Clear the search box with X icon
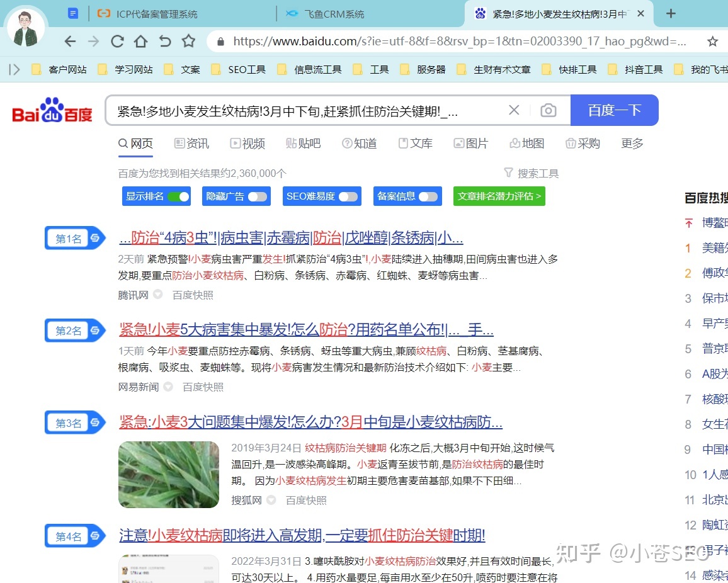The image size is (728, 583). 514,111
